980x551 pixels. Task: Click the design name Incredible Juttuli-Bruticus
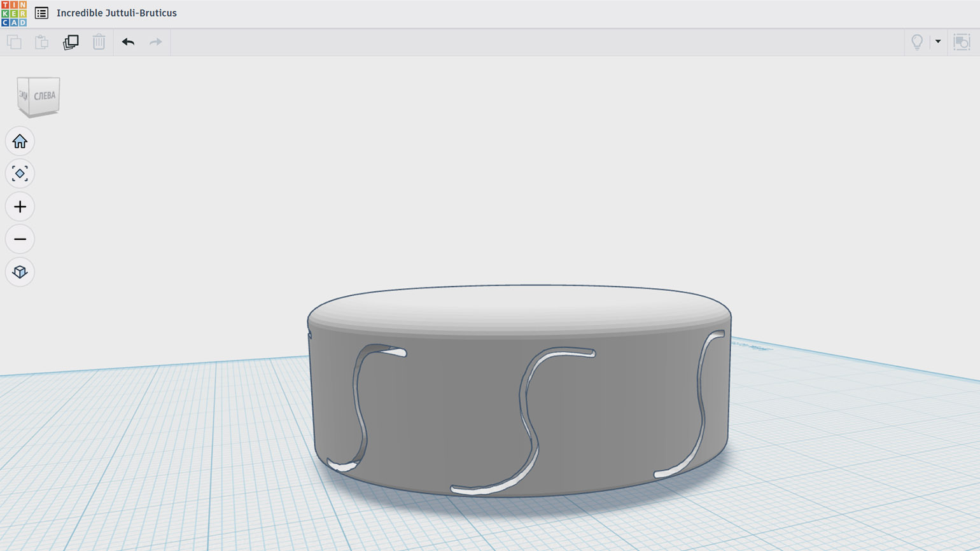coord(116,13)
